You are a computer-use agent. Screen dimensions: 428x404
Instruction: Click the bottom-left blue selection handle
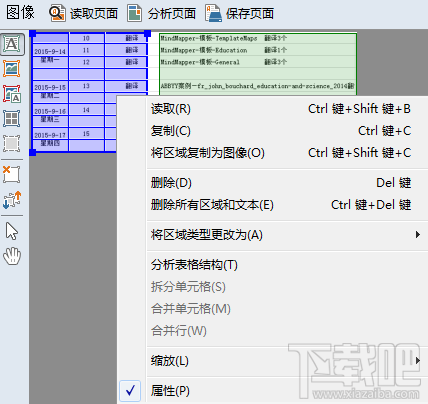tap(33, 152)
